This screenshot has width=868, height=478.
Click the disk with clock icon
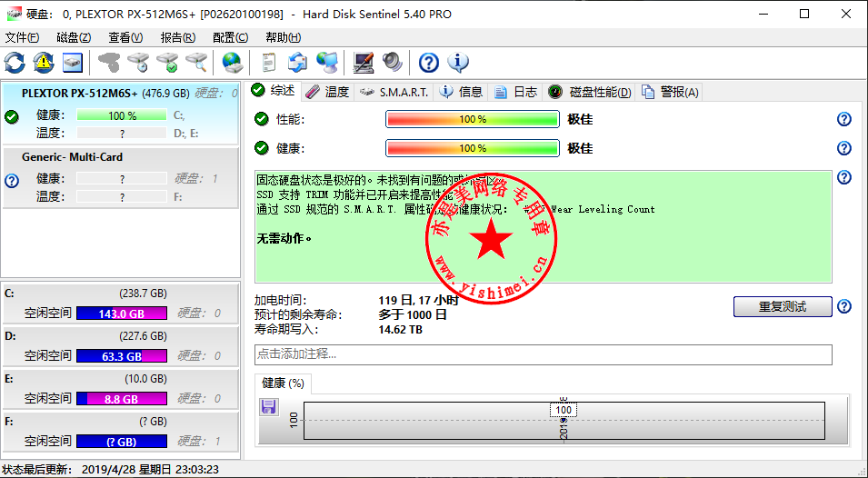pos(138,63)
